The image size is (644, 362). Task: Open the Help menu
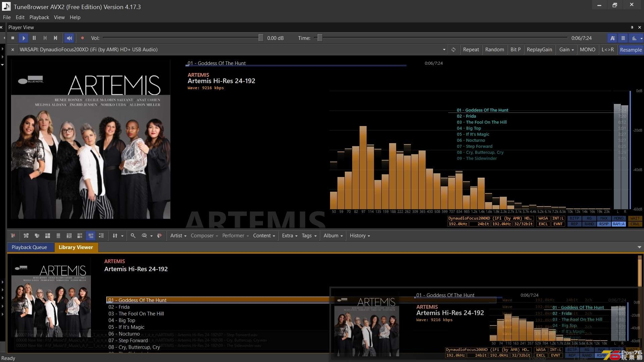75,17
